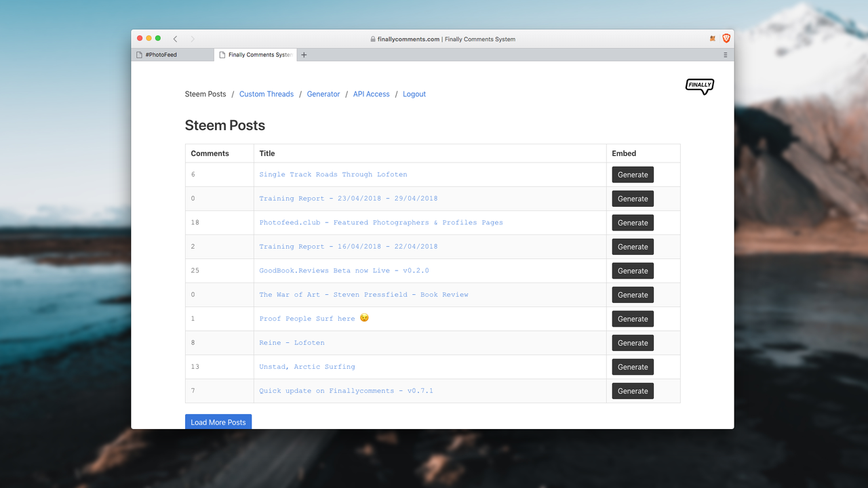Open The War of Art book review post
This screenshot has height=488, width=868.
click(x=363, y=295)
